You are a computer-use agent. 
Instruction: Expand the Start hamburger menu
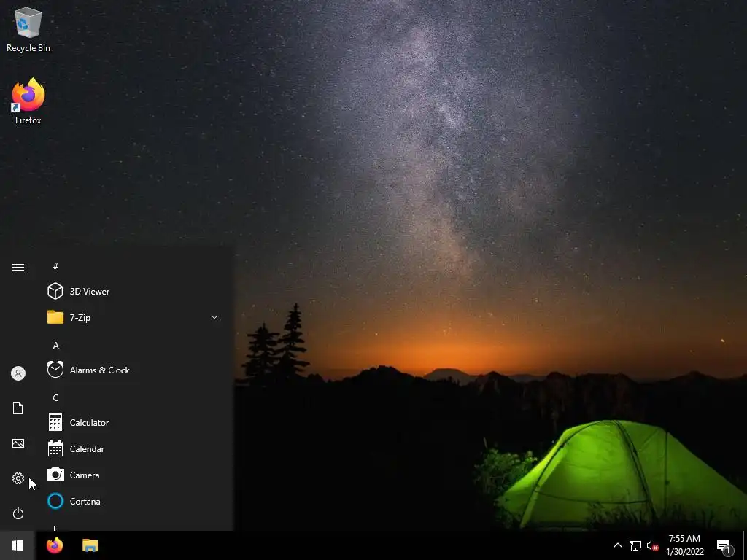(18, 267)
